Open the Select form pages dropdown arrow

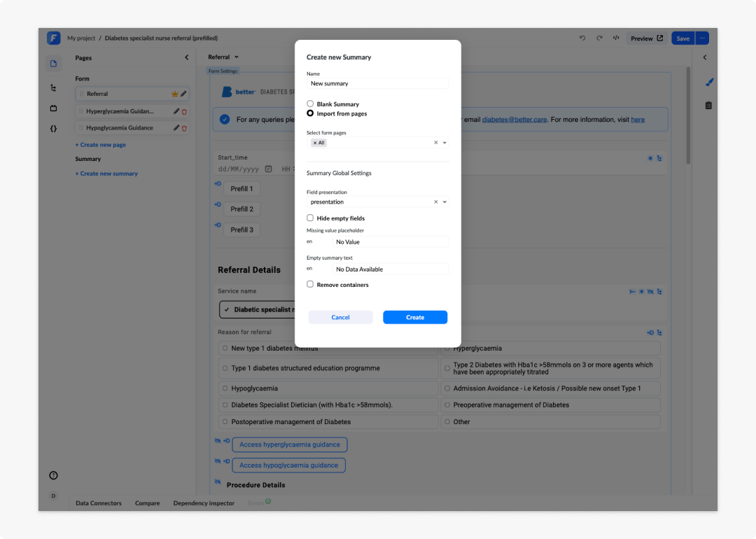click(x=444, y=143)
